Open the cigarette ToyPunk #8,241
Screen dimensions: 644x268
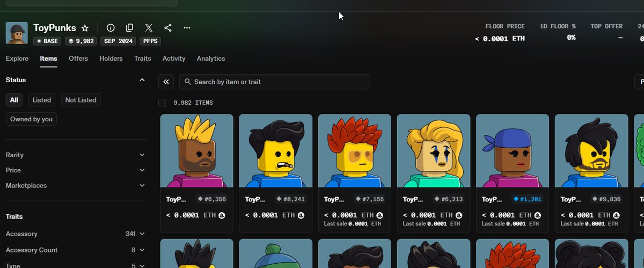pyautogui.click(x=276, y=150)
